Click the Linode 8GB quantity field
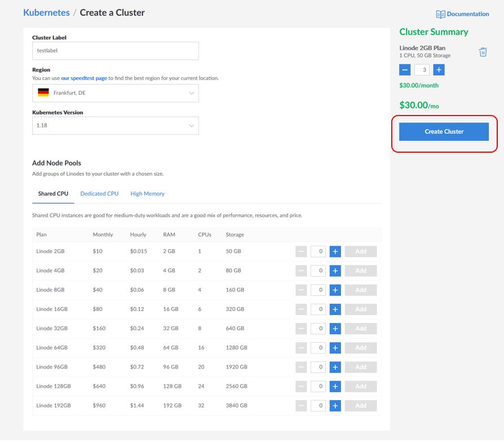This screenshot has height=443, width=504. coord(318,290)
